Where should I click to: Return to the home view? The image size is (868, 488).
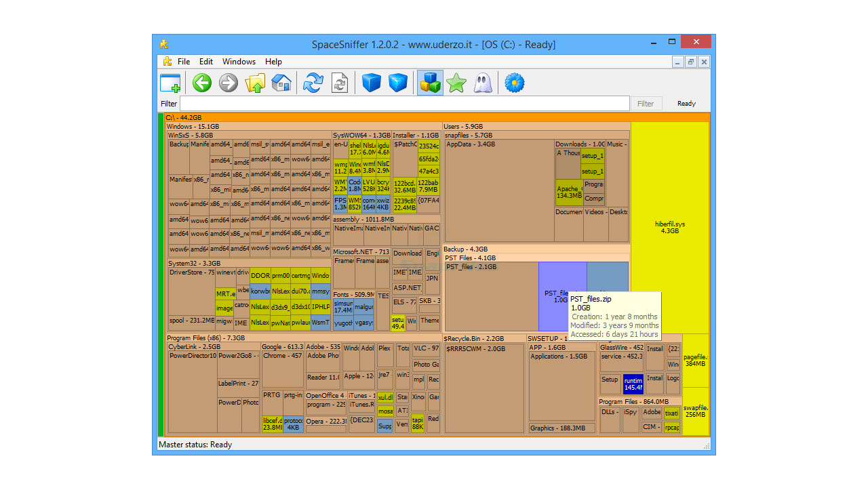[x=281, y=83]
